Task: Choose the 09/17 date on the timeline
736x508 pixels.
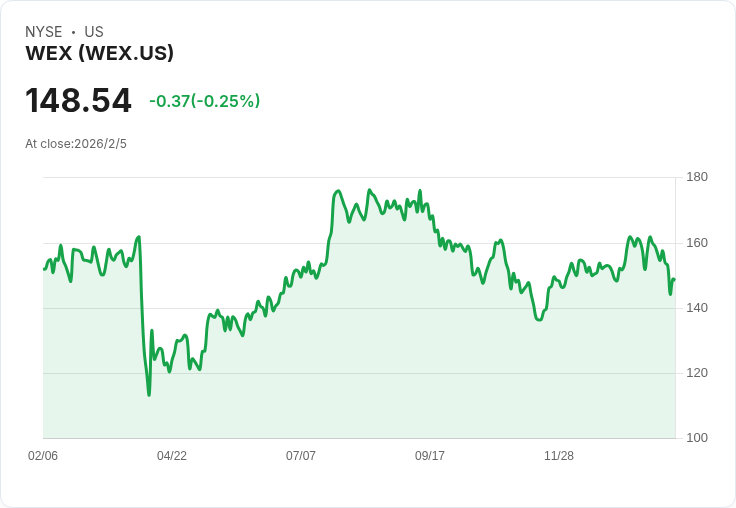Action: pos(430,456)
